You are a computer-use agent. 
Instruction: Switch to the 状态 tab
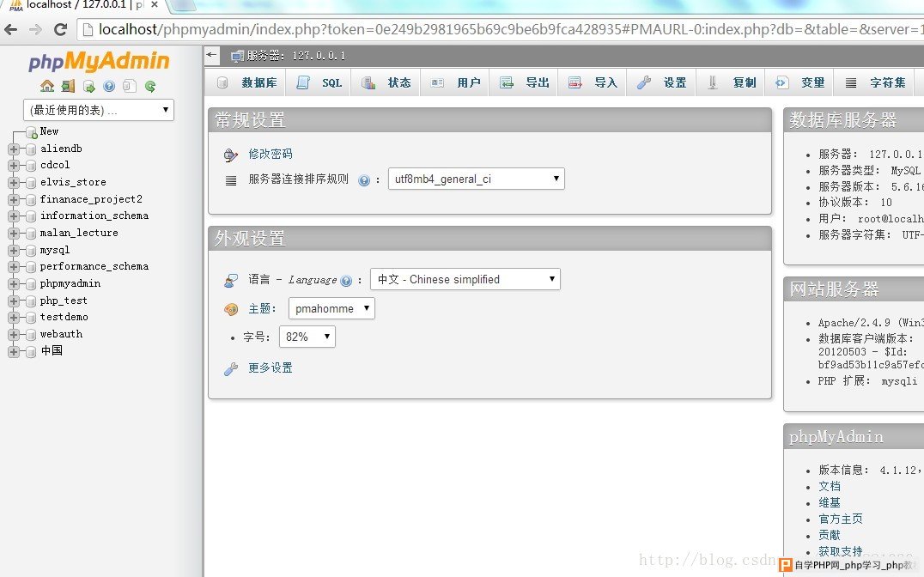386,82
